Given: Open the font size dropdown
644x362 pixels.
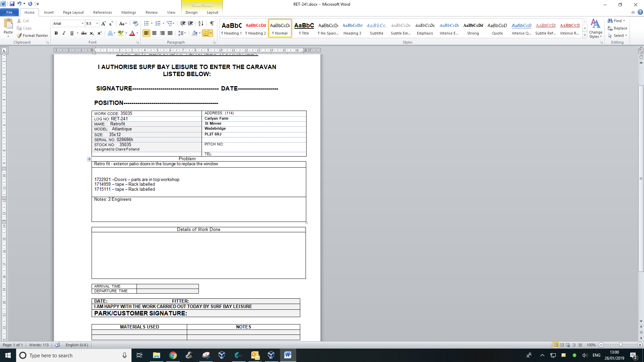Looking at the screenshot, I should 97,23.
